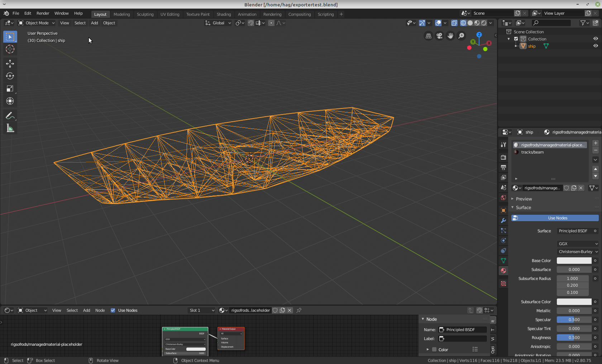Switch to the Sculpting workspace tab

coord(145,14)
